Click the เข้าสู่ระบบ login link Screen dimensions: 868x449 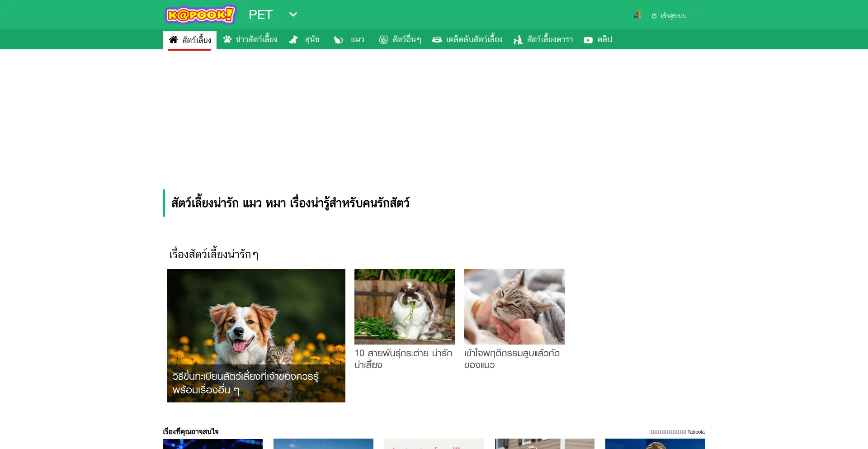pyautogui.click(x=672, y=15)
